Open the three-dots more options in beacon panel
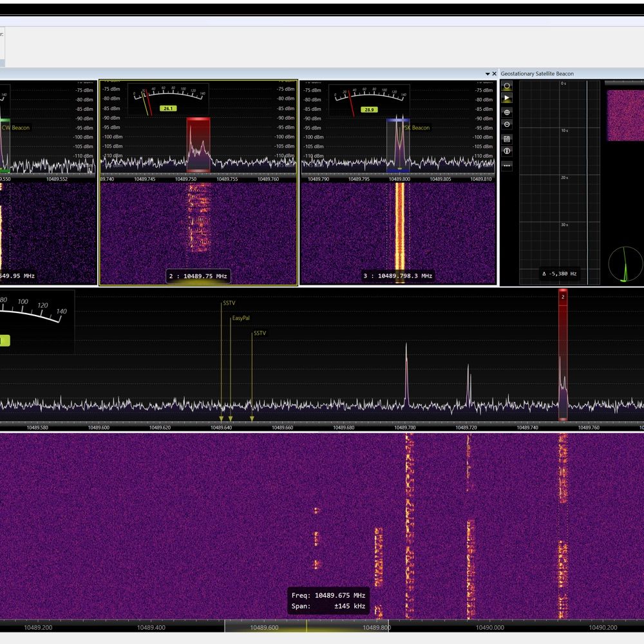 [507, 166]
